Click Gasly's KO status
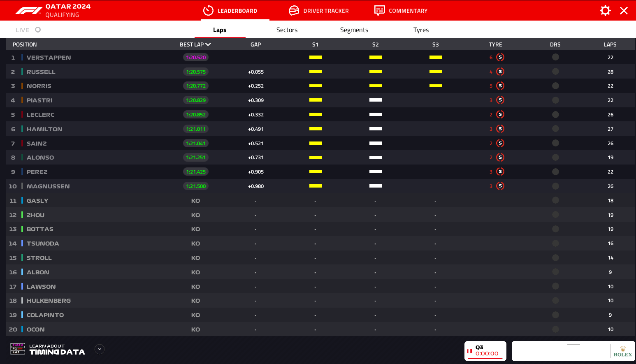Screen dimensions: 636x364 (195, 201)
